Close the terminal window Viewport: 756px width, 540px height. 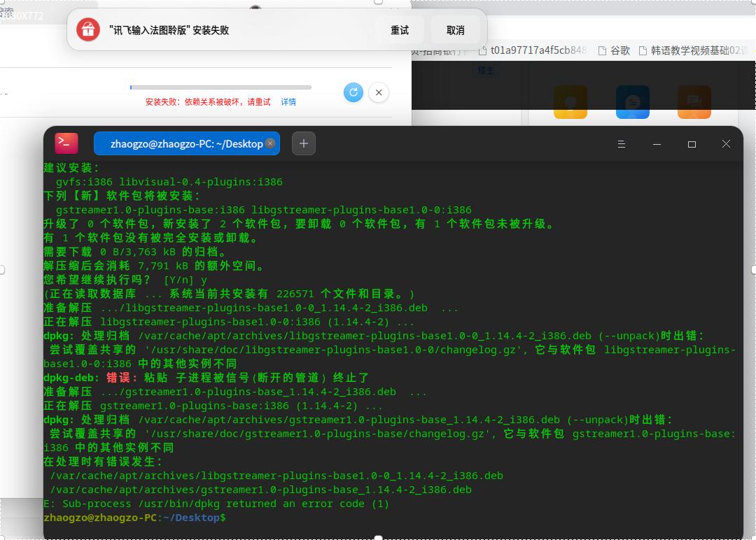[726, 144]
